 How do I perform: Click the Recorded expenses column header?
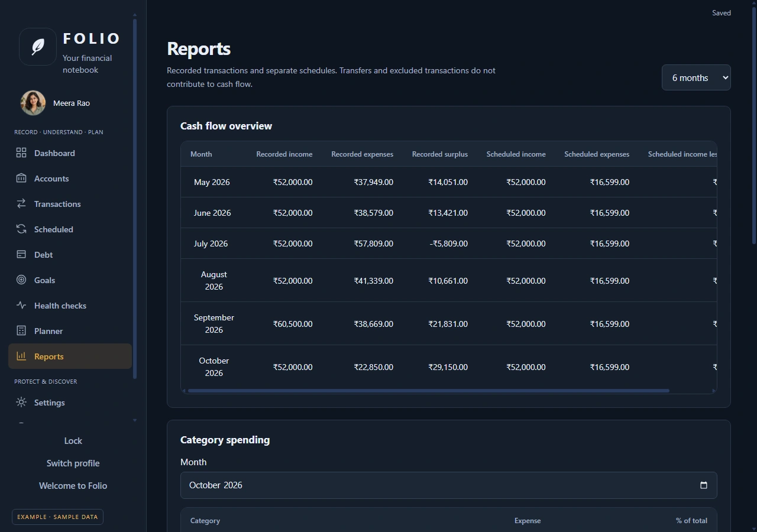362,154
